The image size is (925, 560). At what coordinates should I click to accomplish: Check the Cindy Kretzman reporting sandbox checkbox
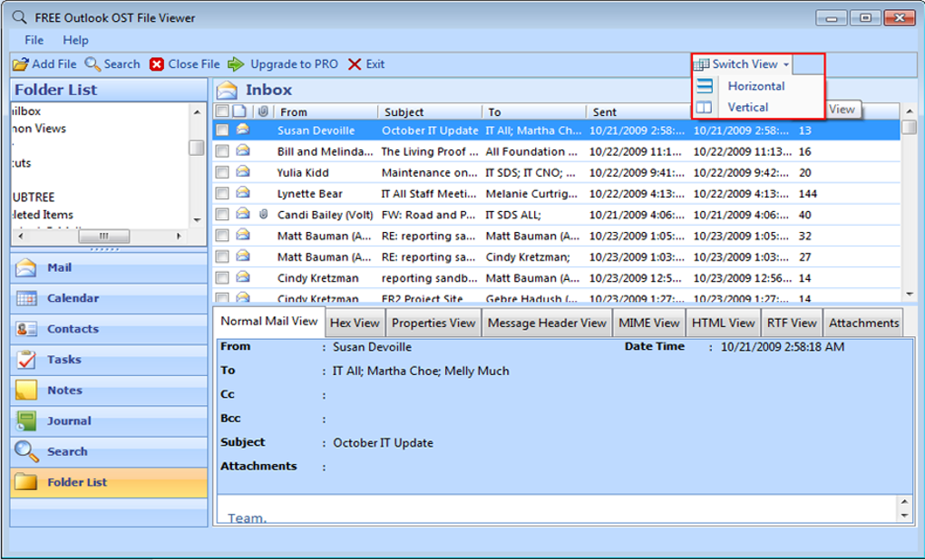click(x=222, y=278)
